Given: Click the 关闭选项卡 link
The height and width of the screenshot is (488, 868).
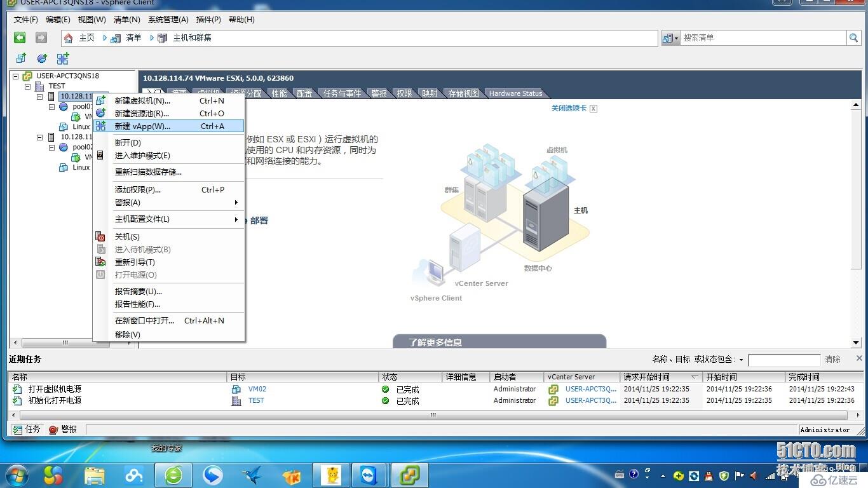Looking at the screenshot, I should (x=569, y=108).
